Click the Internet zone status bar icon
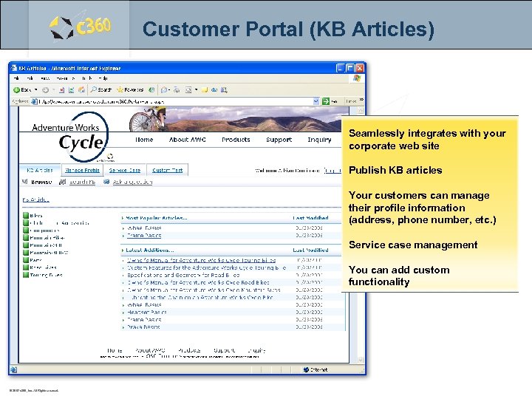The width and height of the screenshot is (532, 399). coord(306,370)
